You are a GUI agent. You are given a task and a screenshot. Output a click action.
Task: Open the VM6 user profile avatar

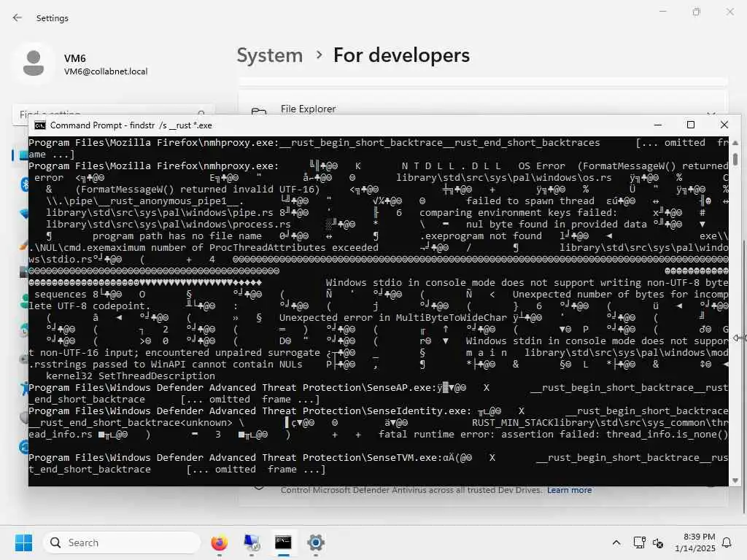point(34,63)
